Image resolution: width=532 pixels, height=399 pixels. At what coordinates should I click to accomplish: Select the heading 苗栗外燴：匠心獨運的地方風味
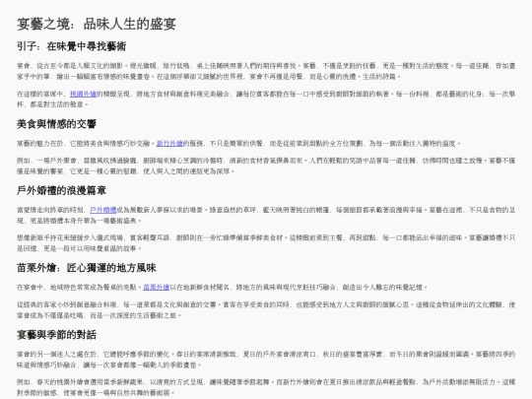87,268
